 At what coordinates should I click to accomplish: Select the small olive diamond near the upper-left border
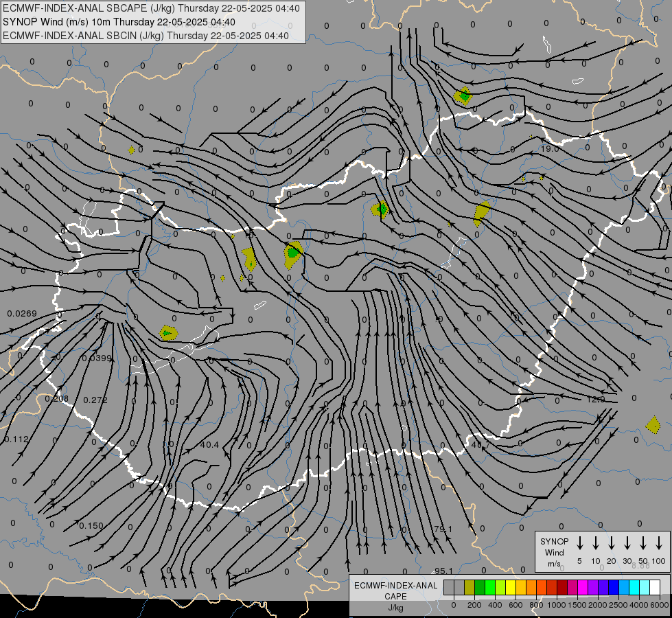pyautogui.click(x=132, y=150)
